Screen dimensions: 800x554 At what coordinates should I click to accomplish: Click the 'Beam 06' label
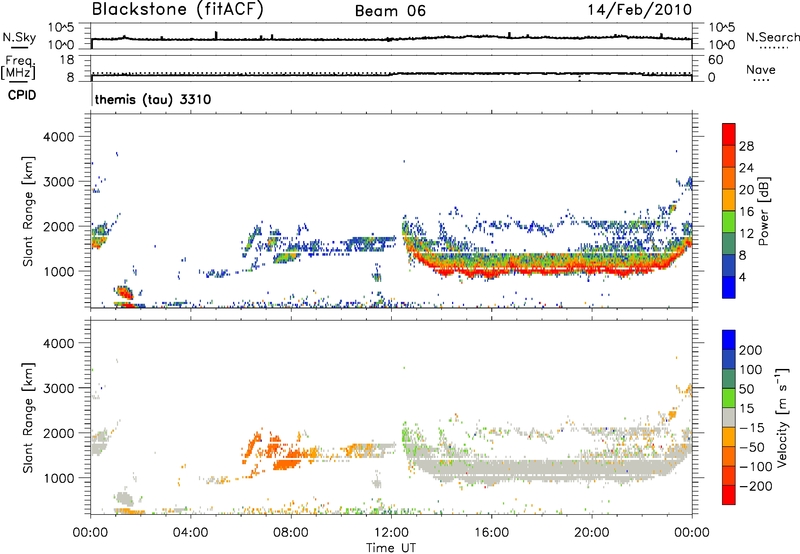[390, 11]
